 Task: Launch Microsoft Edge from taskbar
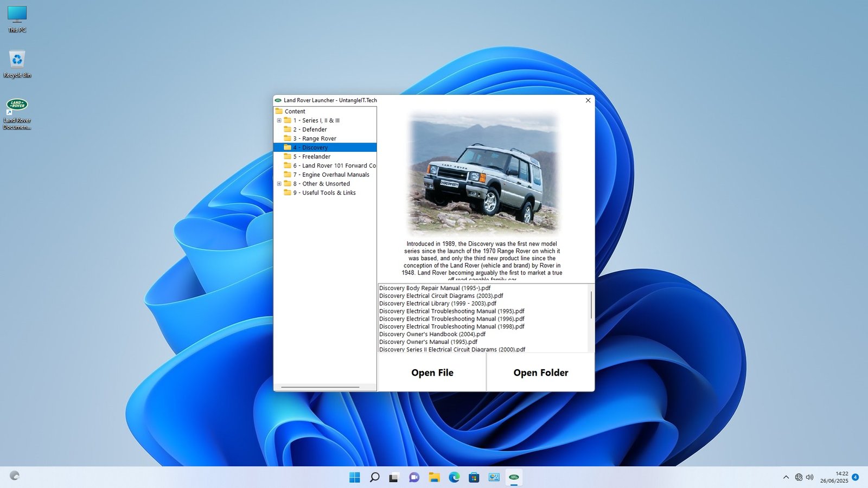454,477
